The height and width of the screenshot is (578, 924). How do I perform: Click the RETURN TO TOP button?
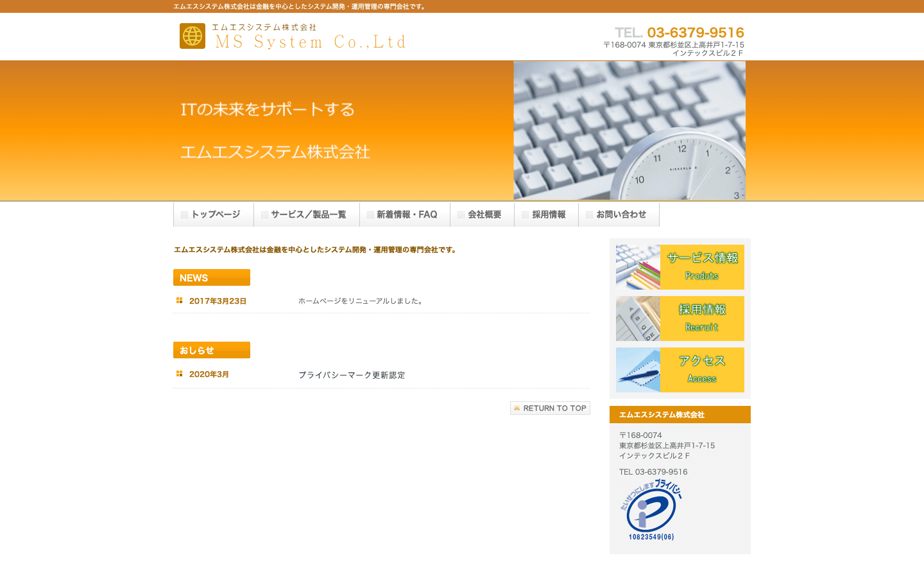pyautogui.click(x=550, y=408)
